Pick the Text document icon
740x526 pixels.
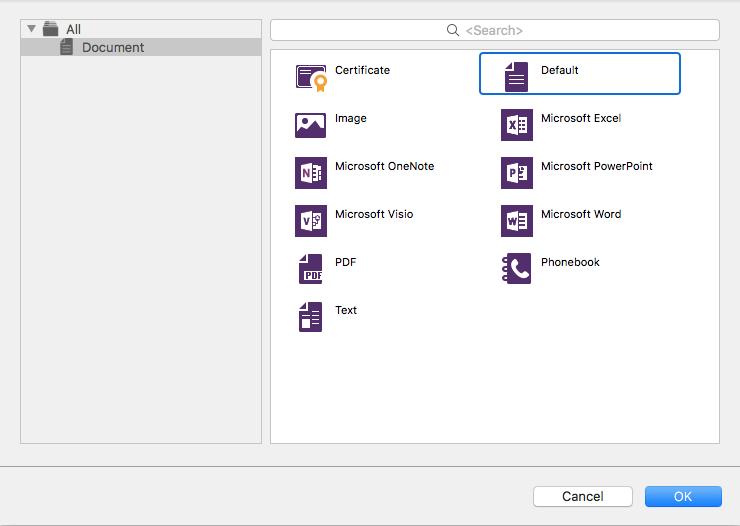tap(311, 317)
